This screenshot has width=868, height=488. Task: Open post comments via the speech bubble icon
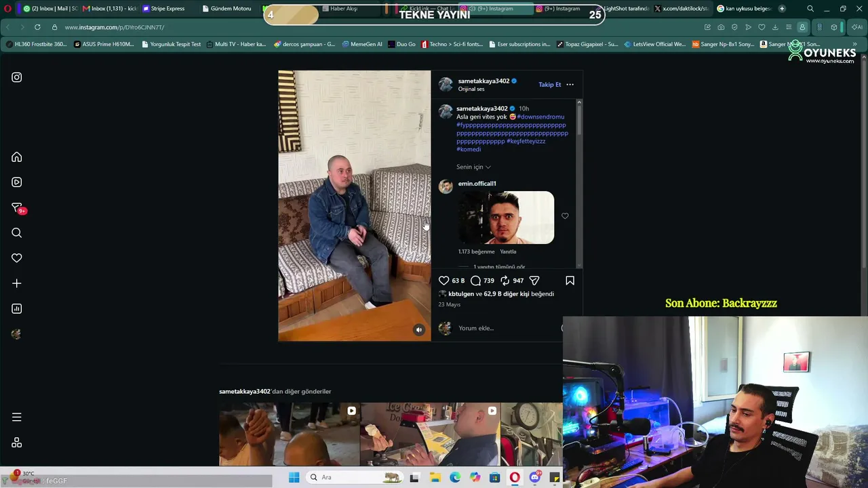coord(476,281)
